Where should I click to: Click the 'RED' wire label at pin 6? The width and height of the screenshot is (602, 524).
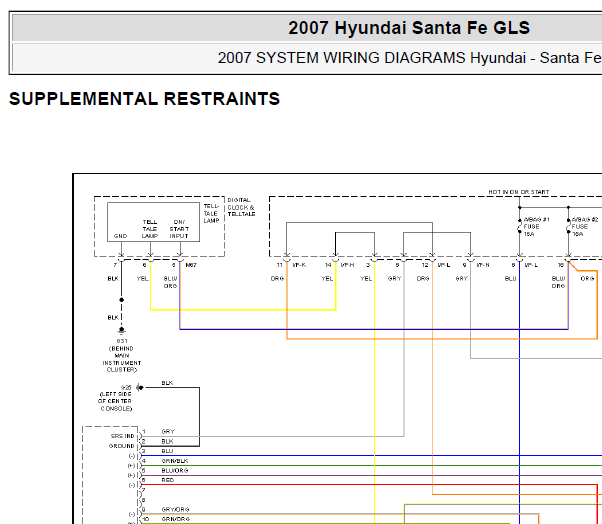click(168, 480)
